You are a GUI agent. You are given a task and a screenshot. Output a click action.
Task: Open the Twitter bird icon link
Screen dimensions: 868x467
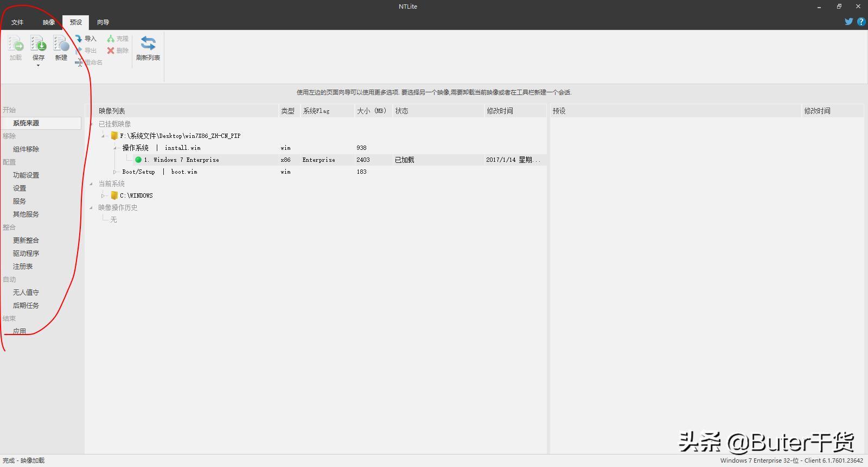tap(849, 22)
